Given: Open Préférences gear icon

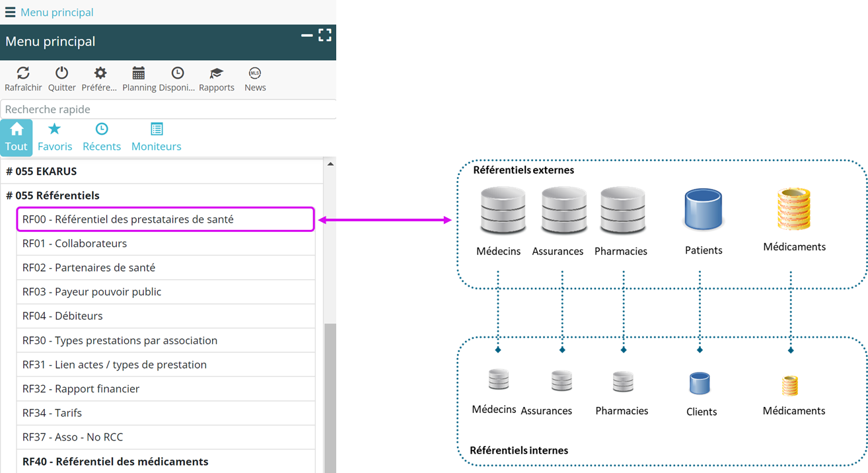Looking at the screenshot, I should (x=100, y=73).
